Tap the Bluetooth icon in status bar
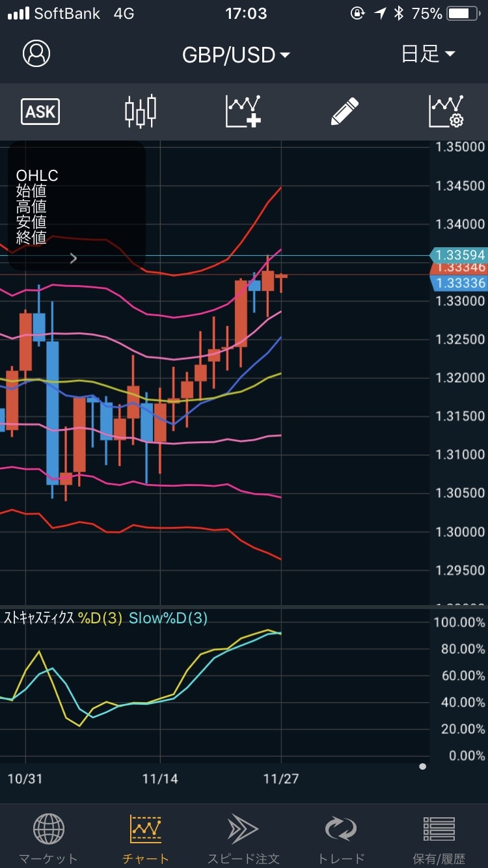Image resolution: width=488 pixels, height=868 pixels. pos(399,13)
